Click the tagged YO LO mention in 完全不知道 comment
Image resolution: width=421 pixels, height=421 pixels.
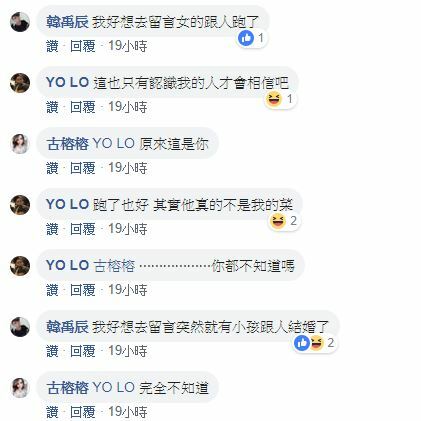click(113, 388)
